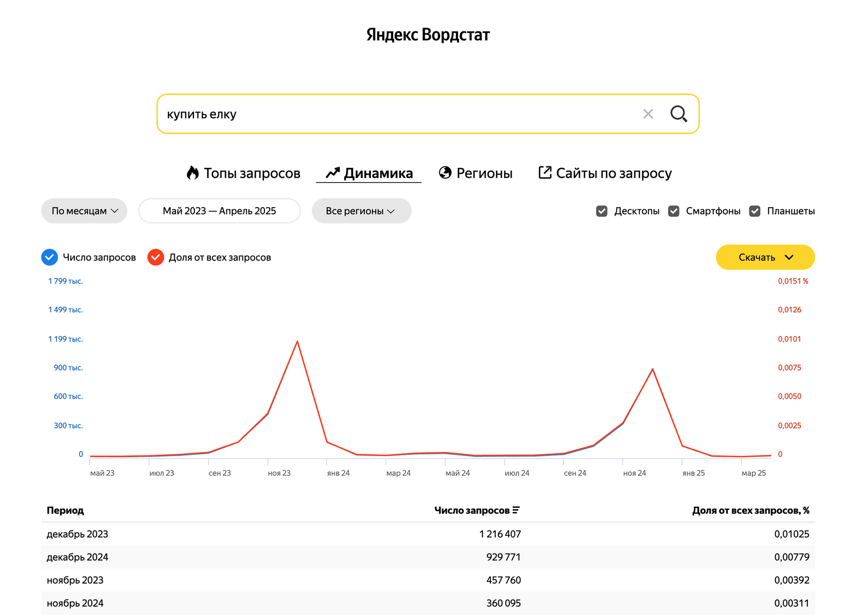Open the Скачать download dropdown
The height and width of the screenshot is (616, 841).
765,257
